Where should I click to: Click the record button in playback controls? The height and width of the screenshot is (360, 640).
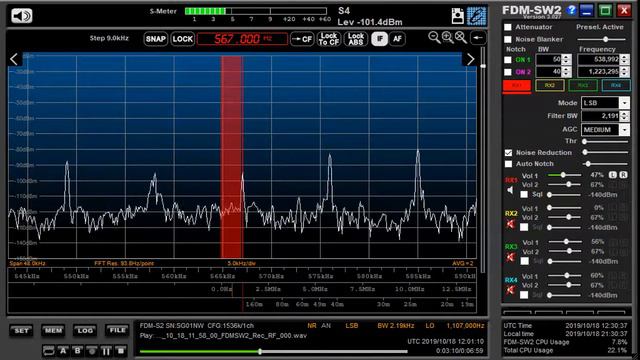92,351
